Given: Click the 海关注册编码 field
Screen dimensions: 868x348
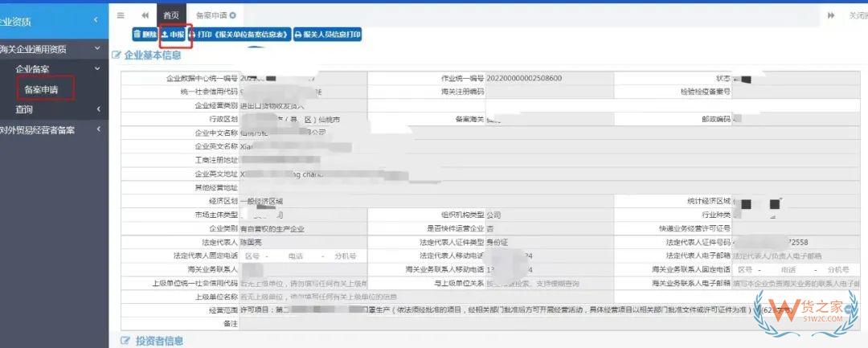Looking at the screenshot, I should pos(549,92).
